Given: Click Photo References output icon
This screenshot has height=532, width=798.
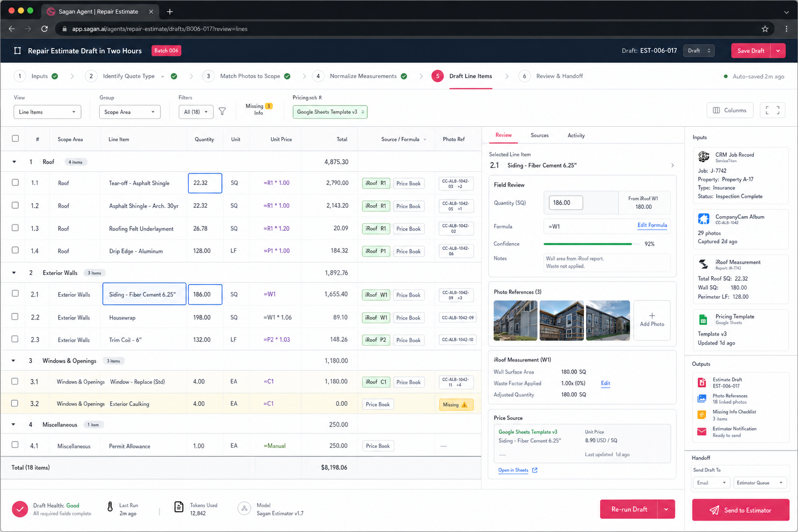Looking at the screenshot, I should coord(702,398).
